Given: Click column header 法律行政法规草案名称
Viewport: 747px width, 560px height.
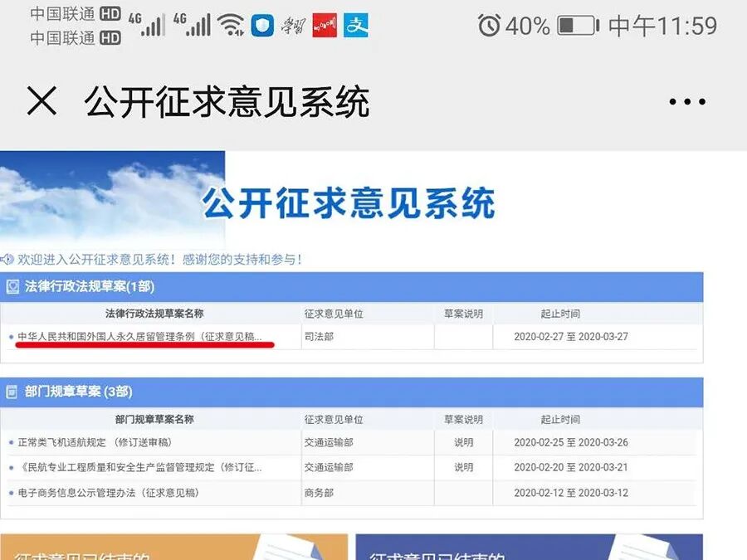Looking at the screenshot, I should [x=154, y=314].
